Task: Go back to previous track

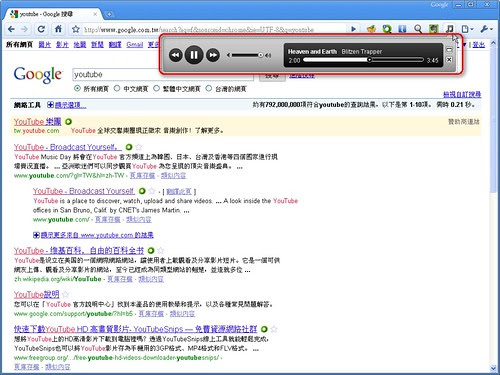Action: tap(176, 55)
